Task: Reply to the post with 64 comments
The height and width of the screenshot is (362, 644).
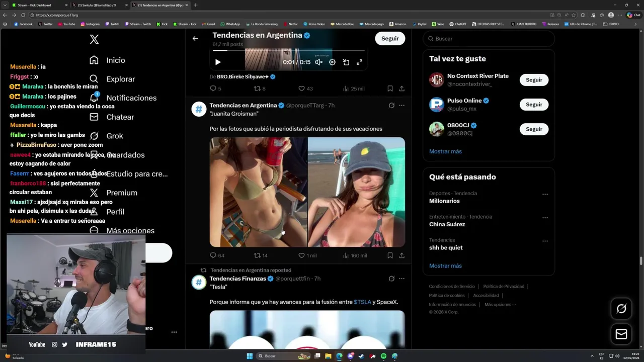Action: click(217, 255)
